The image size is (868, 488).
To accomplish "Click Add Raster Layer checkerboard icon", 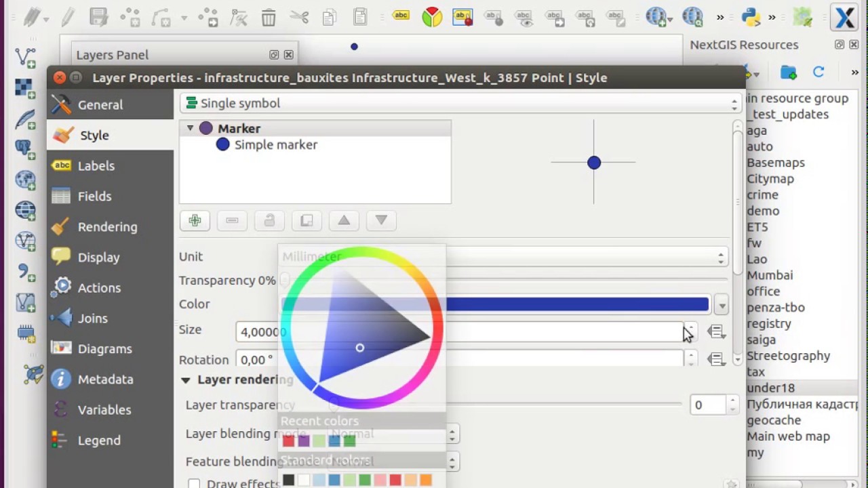I will [25, 88].
